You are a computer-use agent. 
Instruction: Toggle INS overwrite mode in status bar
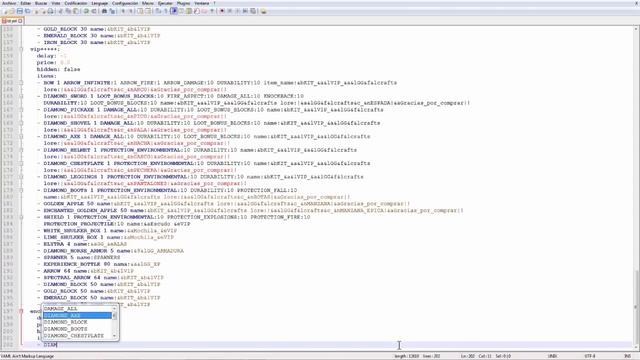tap(627, 356)
